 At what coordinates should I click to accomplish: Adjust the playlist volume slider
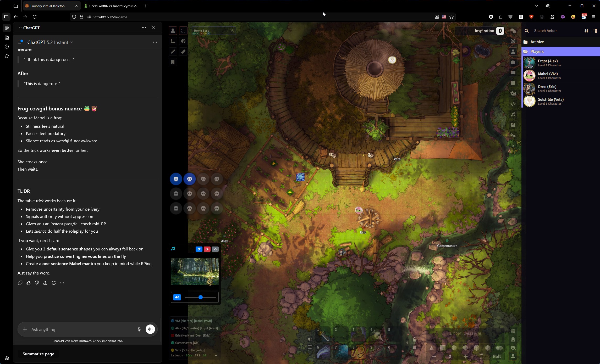[x=200, y=297]
